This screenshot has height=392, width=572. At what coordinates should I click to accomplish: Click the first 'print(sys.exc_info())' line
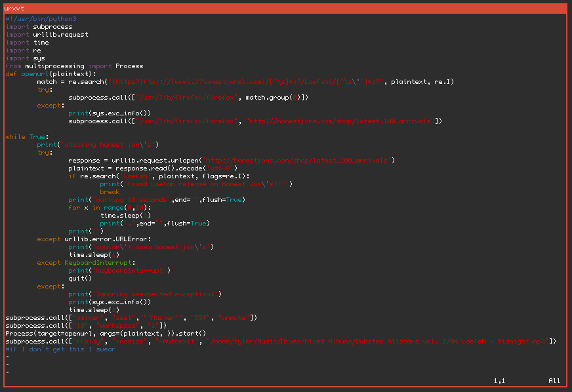point(110,113)
